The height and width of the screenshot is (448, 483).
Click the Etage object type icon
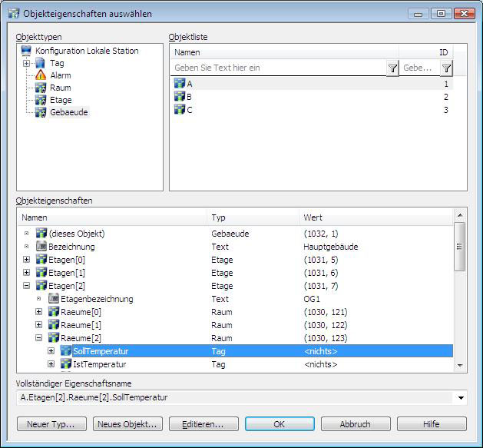click(41, 100)
